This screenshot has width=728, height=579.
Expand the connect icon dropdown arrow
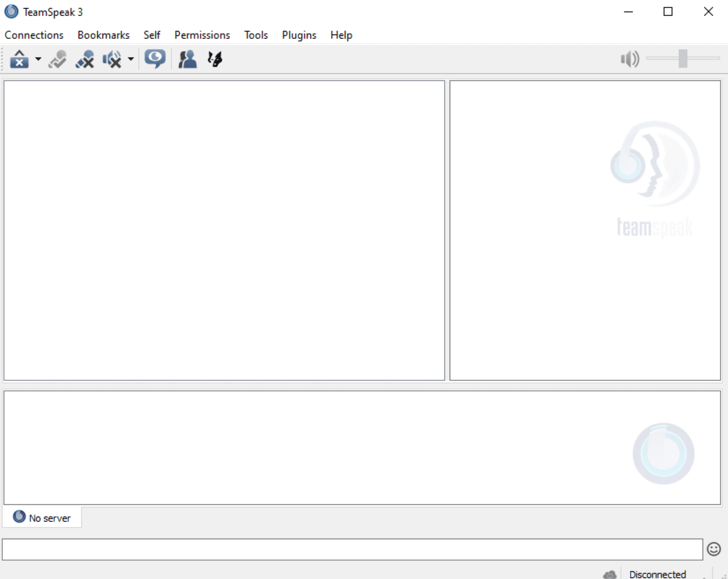pyautogui.click(x=38, y=59)
